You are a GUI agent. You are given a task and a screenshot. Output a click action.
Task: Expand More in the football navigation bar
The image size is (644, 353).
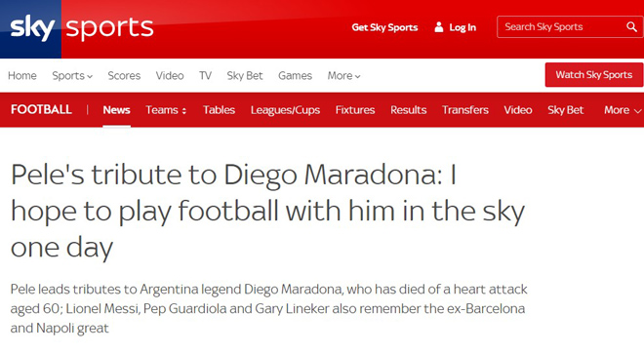623,110
